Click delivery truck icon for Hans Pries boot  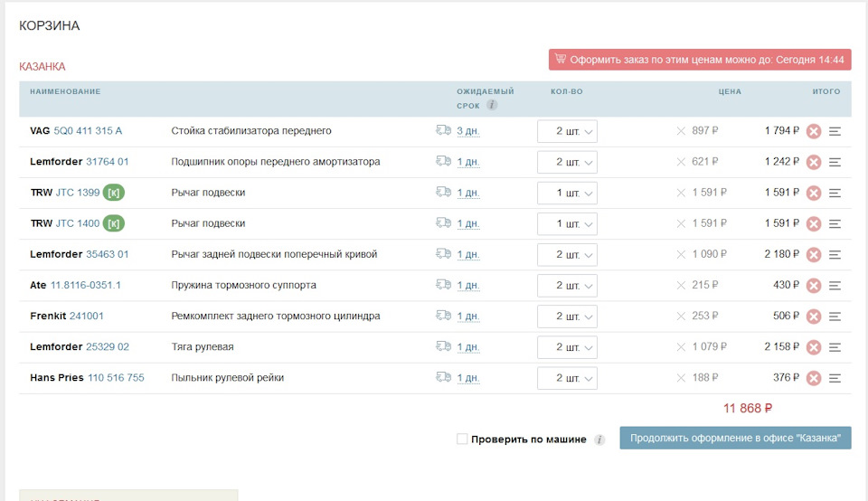coord(443,377)
